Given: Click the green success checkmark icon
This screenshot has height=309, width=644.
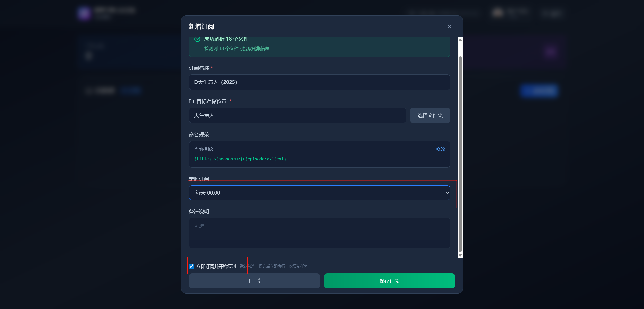Looking at the screenshot, I should coord(197,39).
